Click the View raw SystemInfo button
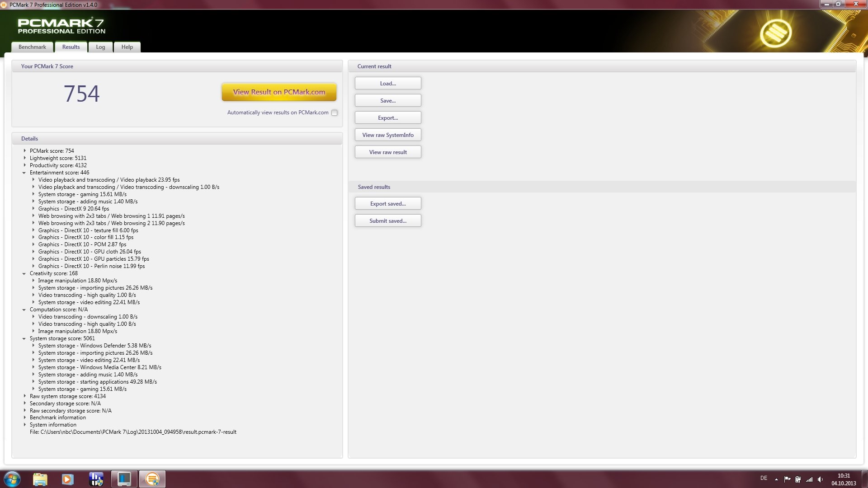 387,135
